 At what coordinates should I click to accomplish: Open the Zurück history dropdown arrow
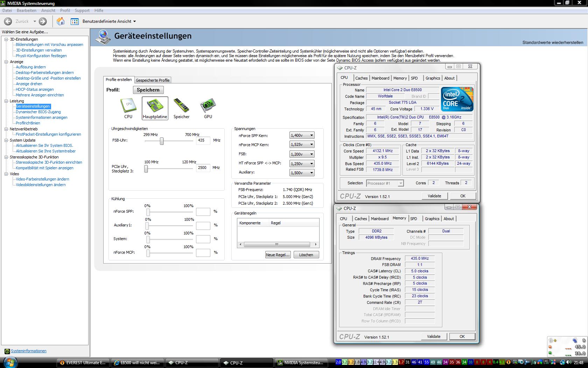(35, 21)
